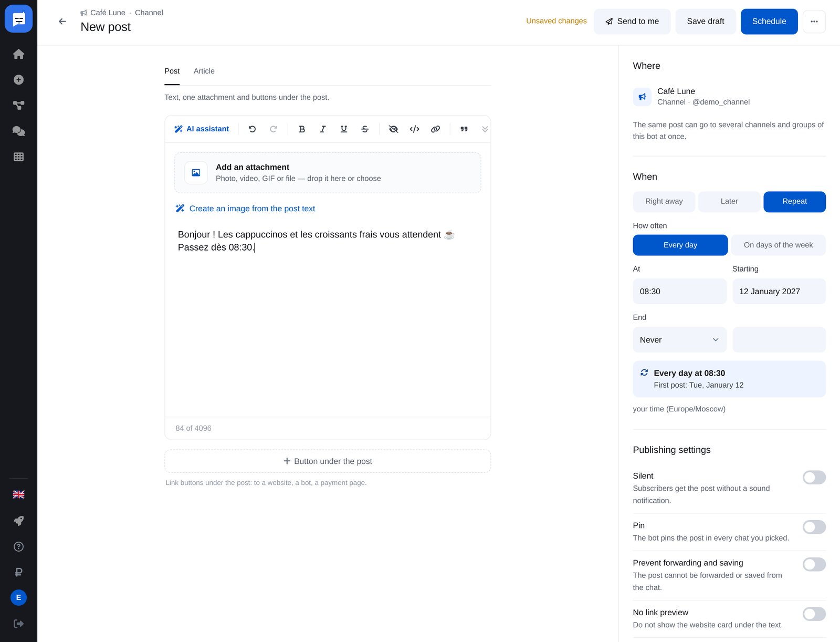Select Later timing option
This screenshot has height=642, width=840.
coord(729,202)
